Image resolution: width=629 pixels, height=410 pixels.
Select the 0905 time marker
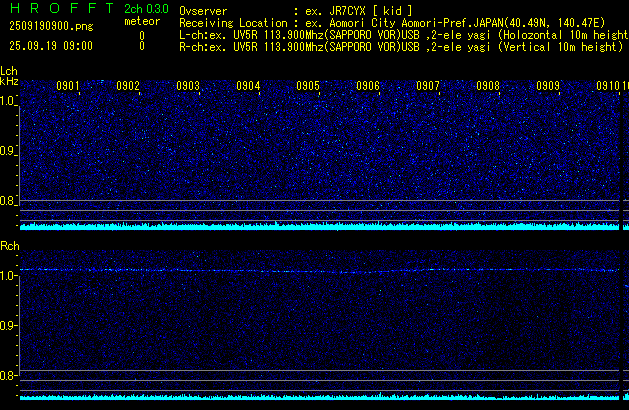tap(308, 86)
